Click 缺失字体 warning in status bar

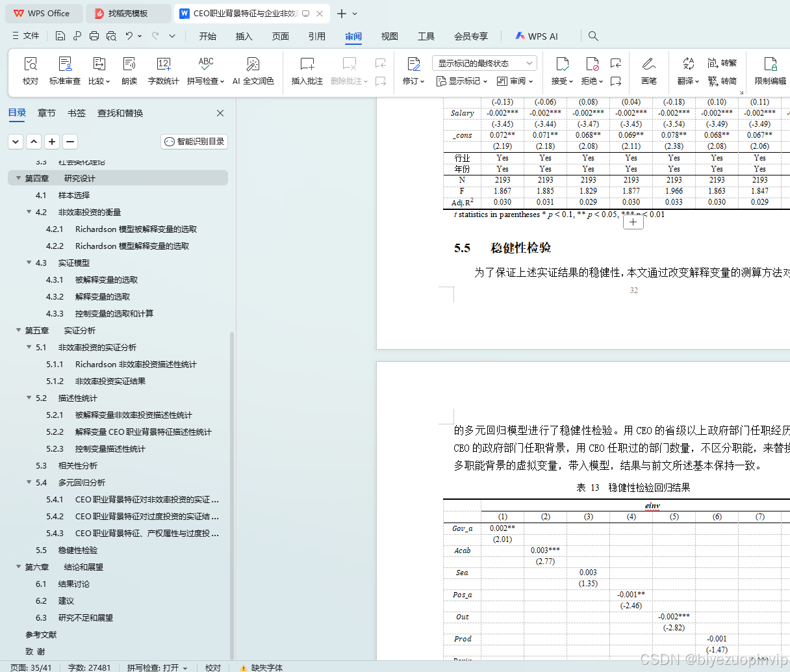click(261, 667)
